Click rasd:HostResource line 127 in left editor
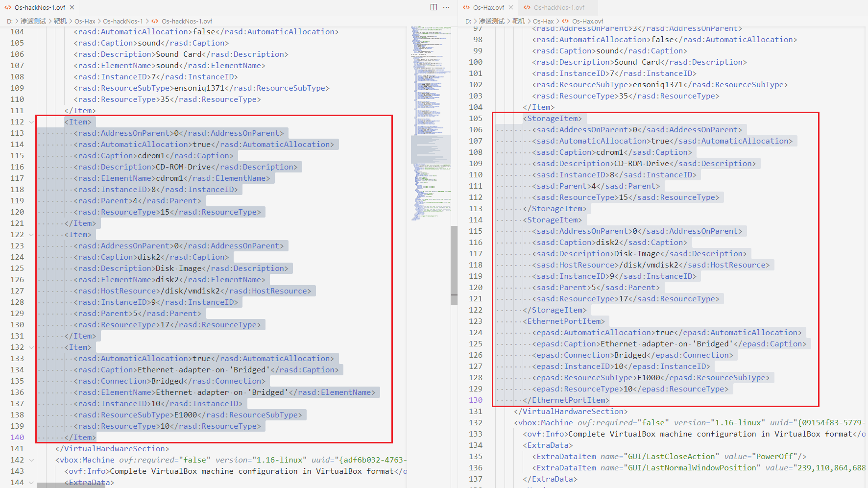Image resolution: width=868 pixels, height=488 pixels. (x=193, y=291)
